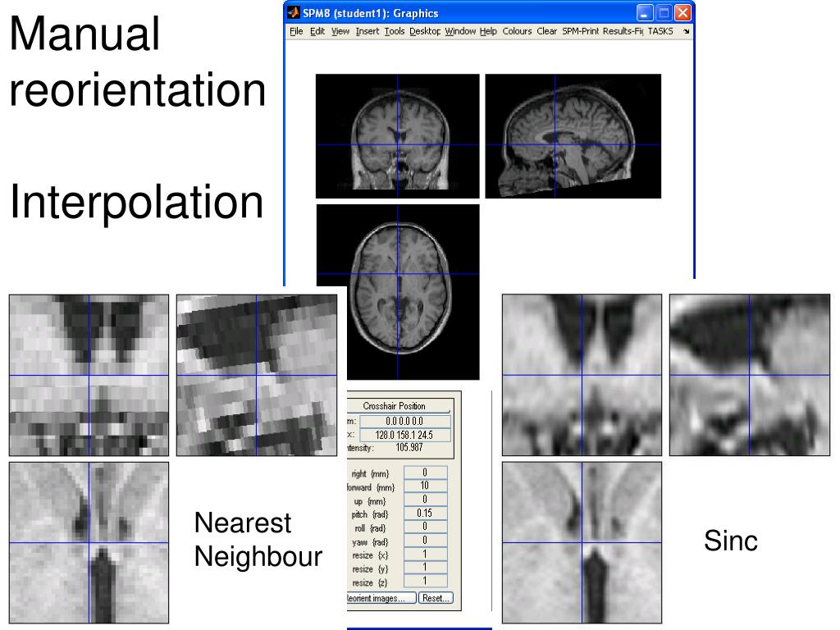Open the TASKS menu
840x630 pixels.
click(660, 31)
